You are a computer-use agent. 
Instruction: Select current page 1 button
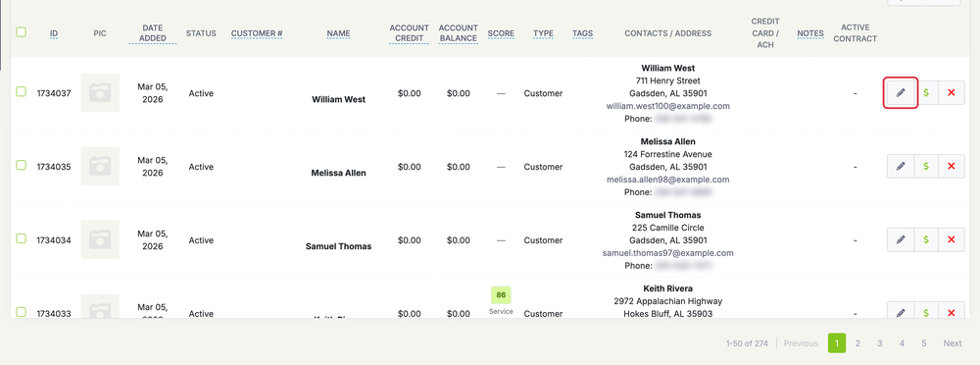tap(837, 343)
